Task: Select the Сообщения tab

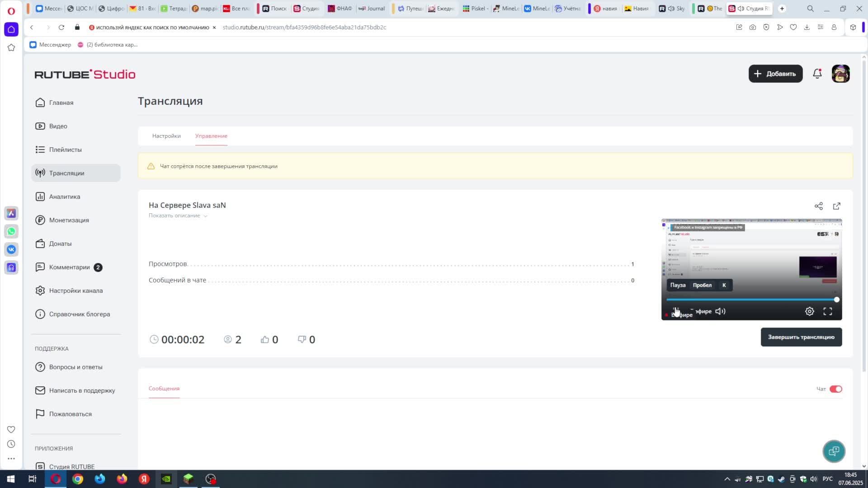Action: [164, 389]
